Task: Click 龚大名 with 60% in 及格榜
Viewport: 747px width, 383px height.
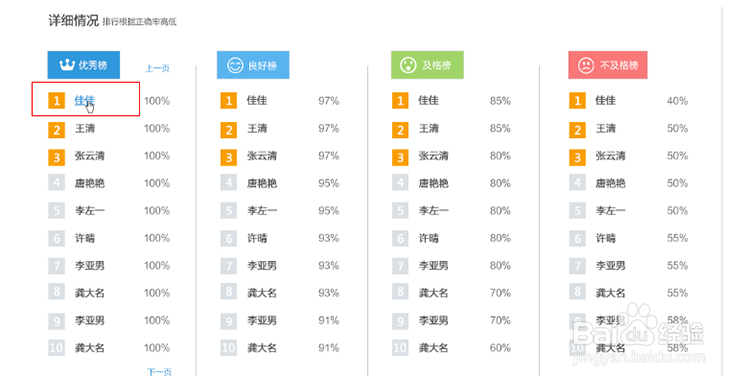Action: point(434,348)
